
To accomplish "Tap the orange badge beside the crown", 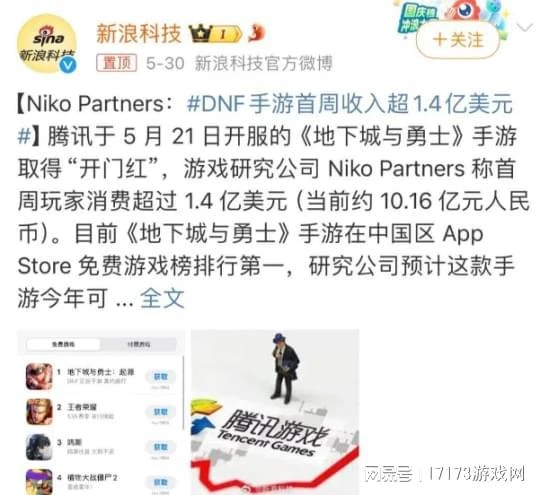I will coord(257,33).
